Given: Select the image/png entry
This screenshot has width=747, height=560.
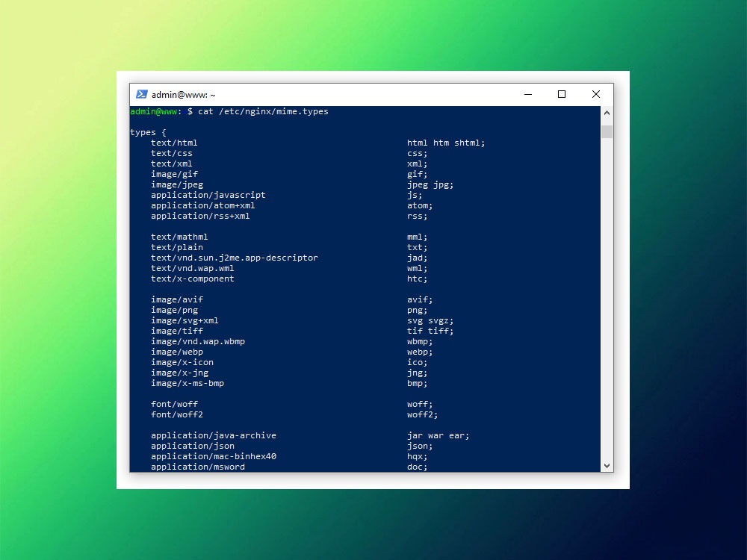Looking at the screenshot, I should pyautogui.click(x=174, y=310).
